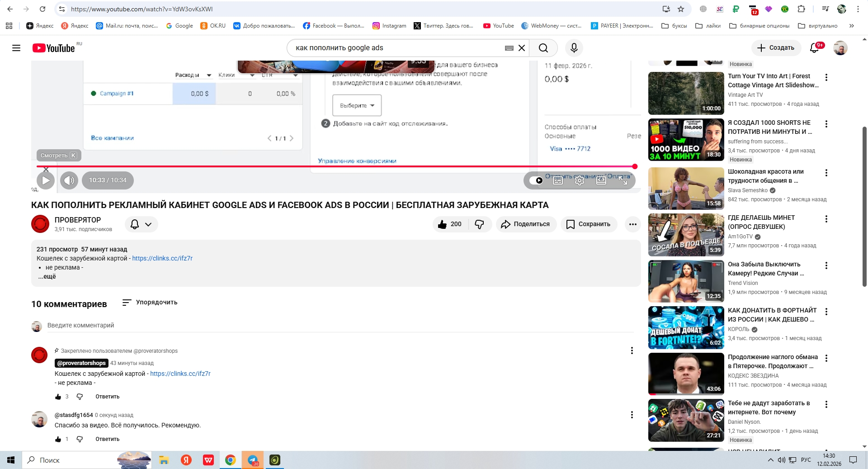Toggle autoplay switch in player
Screen dimensions: 868x469
[x=536, y=180]
